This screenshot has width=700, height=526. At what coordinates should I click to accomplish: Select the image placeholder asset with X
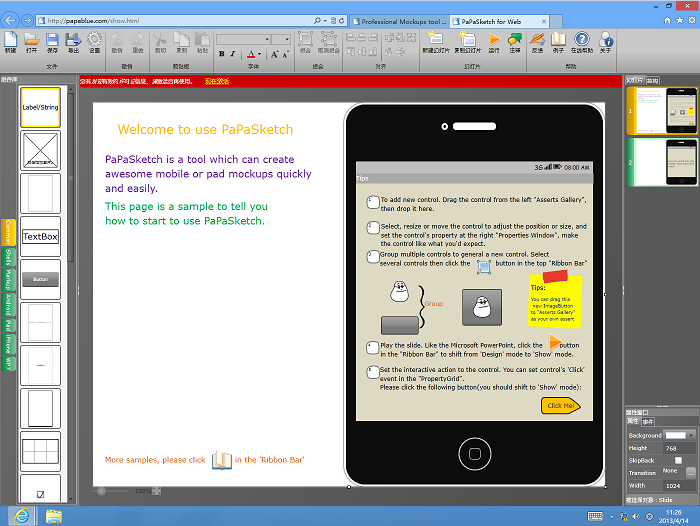tap(40, 150)
